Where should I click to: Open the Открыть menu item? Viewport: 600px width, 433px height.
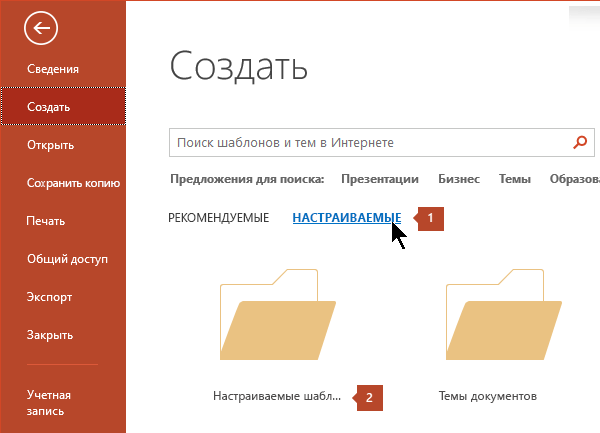click(x=51, y=145)
